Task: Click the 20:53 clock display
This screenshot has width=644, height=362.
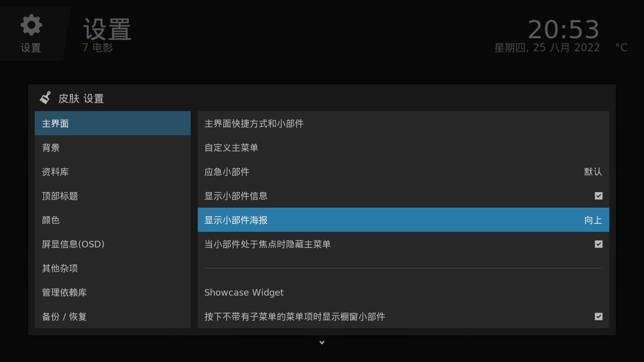Action: point(563,30)
